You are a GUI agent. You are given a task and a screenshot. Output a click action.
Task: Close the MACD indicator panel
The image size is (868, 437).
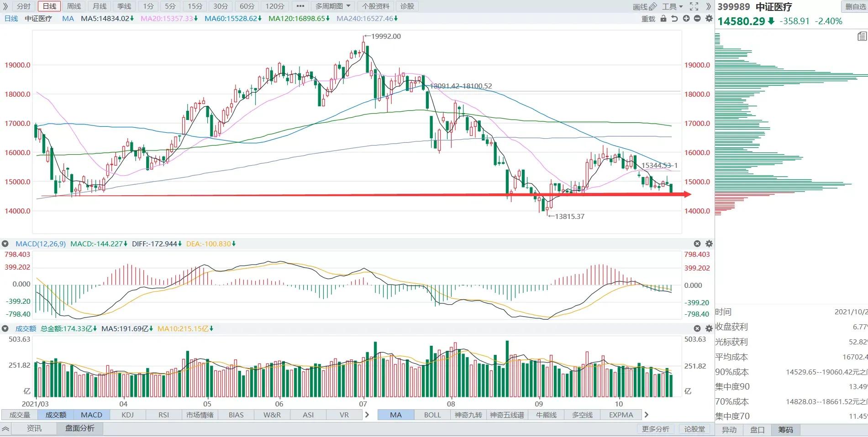coord(697,244)
